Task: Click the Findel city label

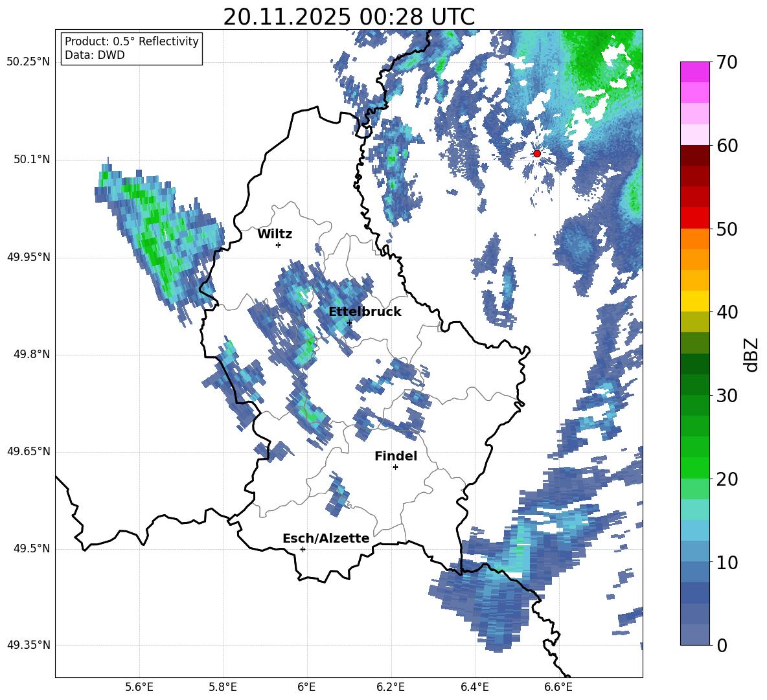Action: point(396,457)
